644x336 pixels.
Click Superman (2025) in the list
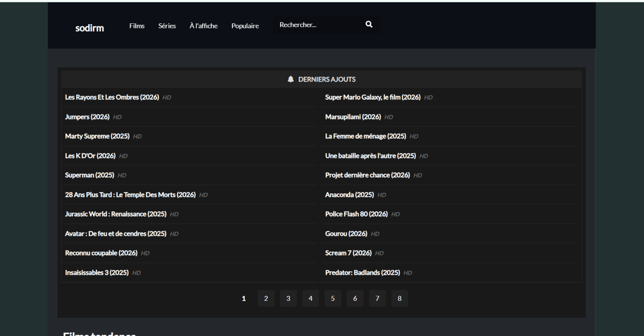tap(89, 175)
